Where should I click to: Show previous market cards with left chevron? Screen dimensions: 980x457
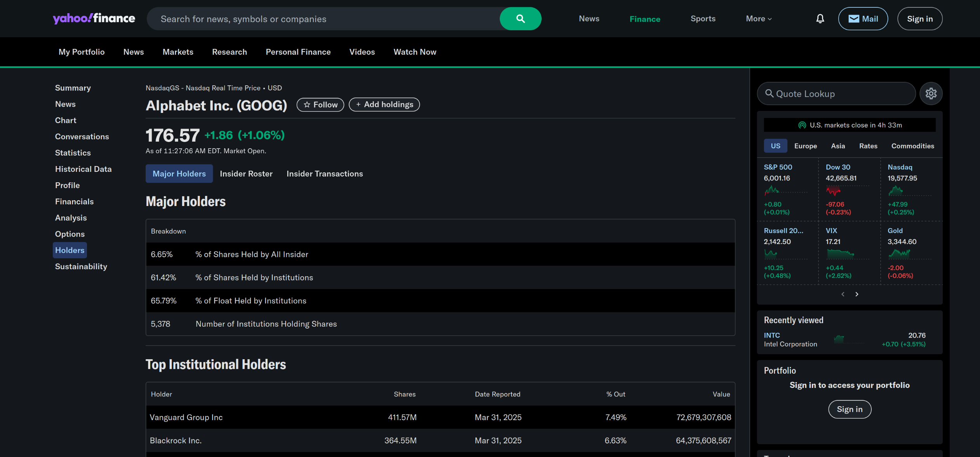point(843,294)
